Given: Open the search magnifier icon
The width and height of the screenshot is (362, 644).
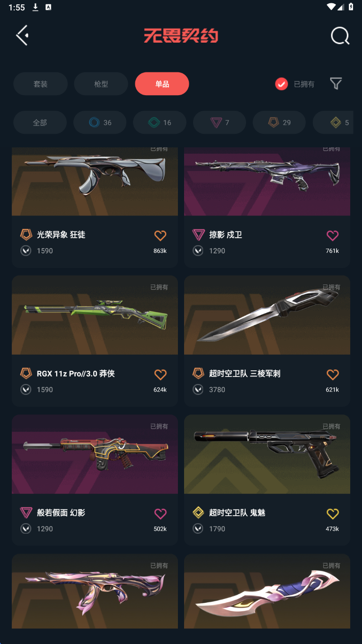Looking at the screenshot, I should (x=340, y=36).
